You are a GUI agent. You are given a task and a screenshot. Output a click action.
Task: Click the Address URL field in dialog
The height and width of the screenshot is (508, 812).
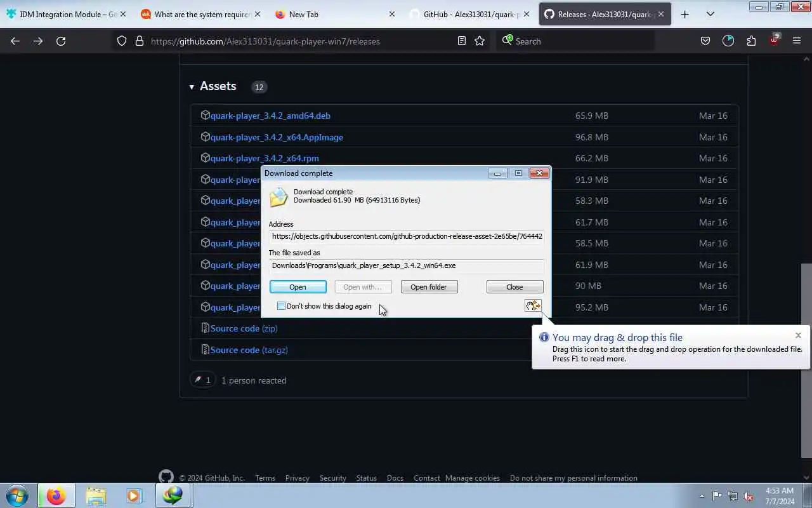click(407, 236)
